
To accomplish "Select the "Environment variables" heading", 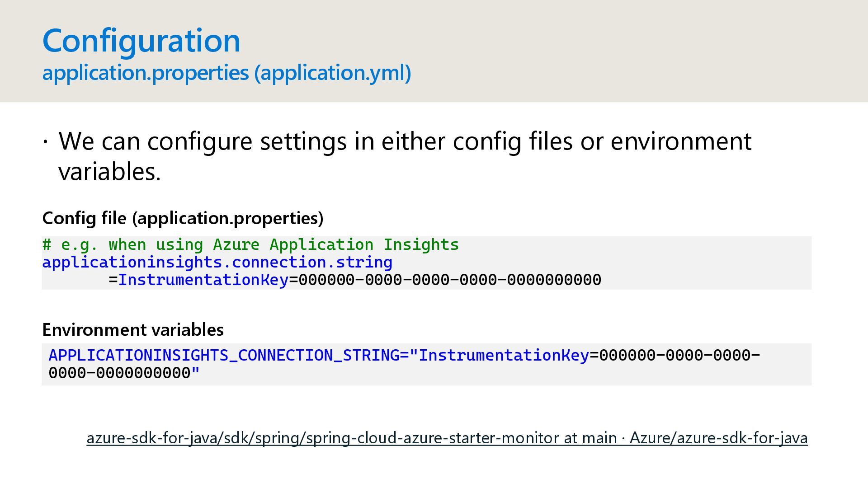I will [x=133, y=330].
